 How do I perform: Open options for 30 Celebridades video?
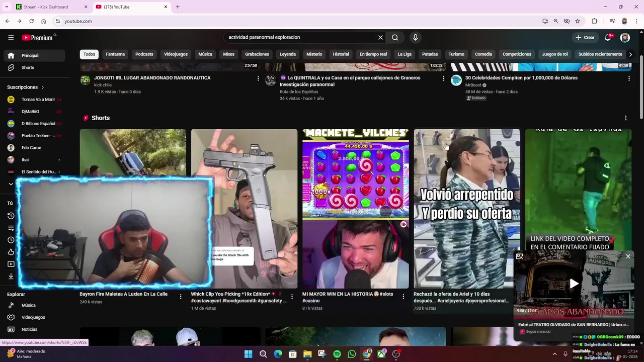[629, 78]
